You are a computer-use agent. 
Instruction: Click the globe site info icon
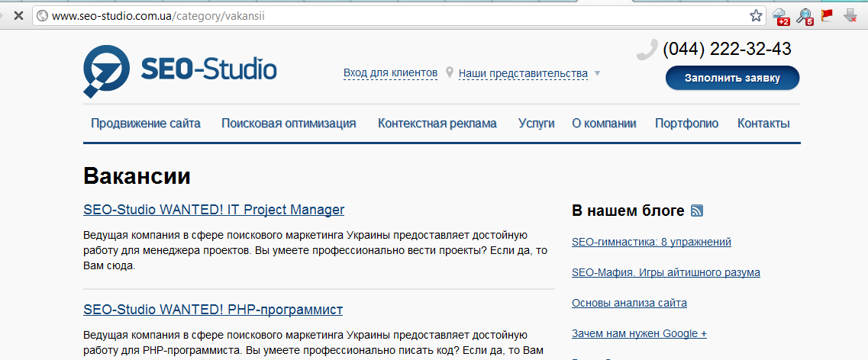[x=41, y=15]
